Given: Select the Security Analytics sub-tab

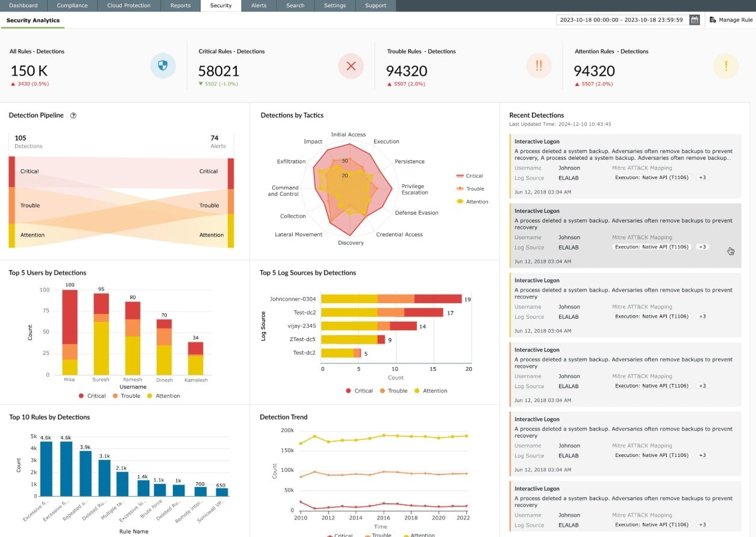Looking at the screenshot, I should (33, 20).
